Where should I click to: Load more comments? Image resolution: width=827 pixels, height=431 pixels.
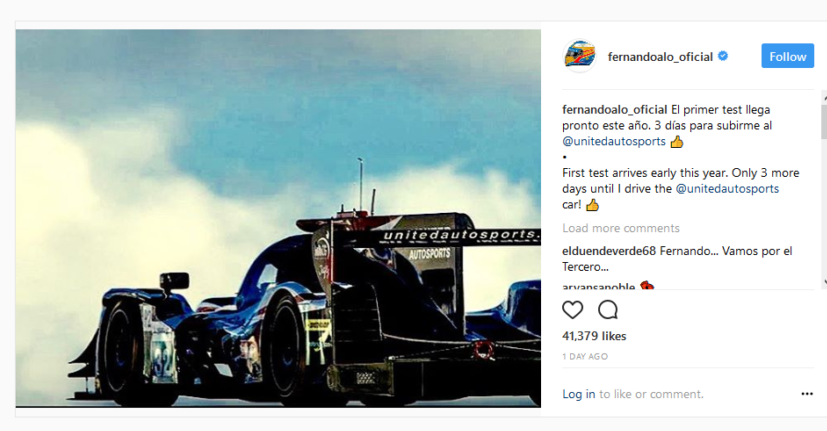click(x=621, y=228)
